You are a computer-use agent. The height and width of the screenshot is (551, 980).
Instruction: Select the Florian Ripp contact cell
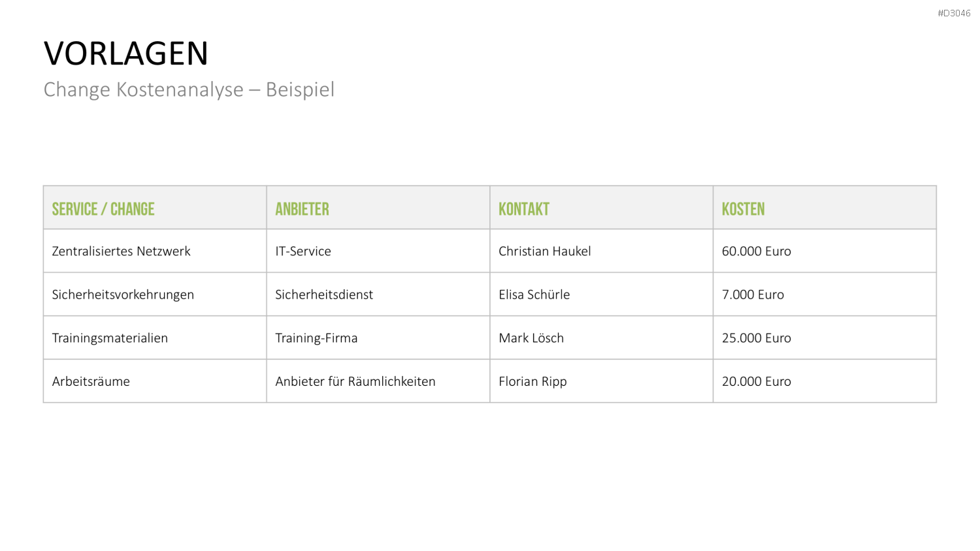coord(602,381)
